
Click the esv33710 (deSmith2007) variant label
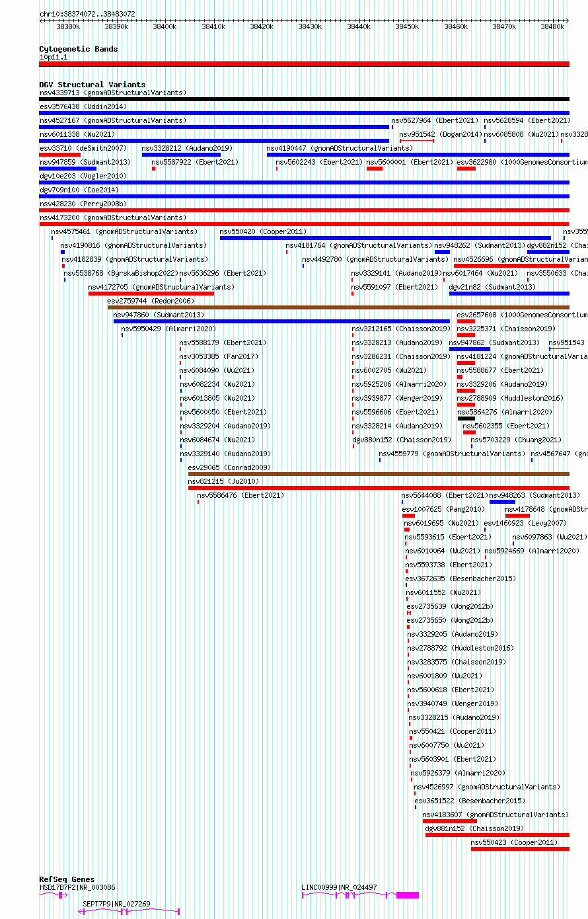point(83,148)
